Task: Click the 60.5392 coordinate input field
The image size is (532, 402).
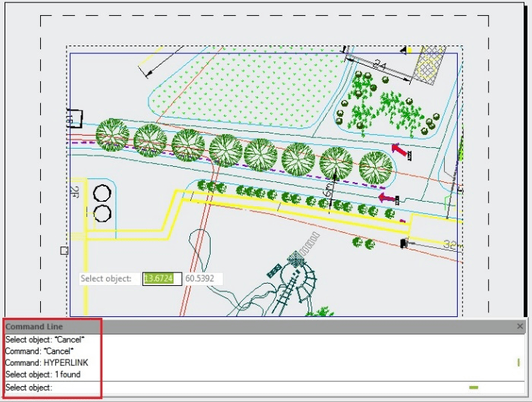Action: (x=199, y=278)
